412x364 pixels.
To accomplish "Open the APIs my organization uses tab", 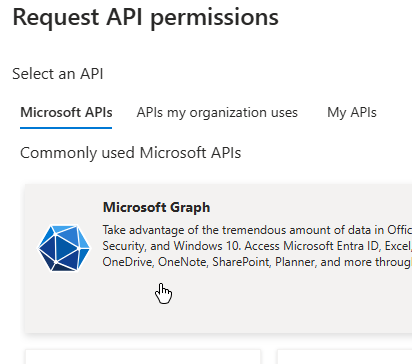I will click(217, 113).
